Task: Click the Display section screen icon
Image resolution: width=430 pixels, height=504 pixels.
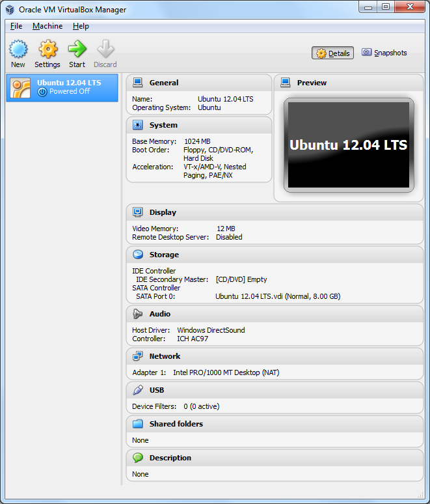Action: pos(138,212)
